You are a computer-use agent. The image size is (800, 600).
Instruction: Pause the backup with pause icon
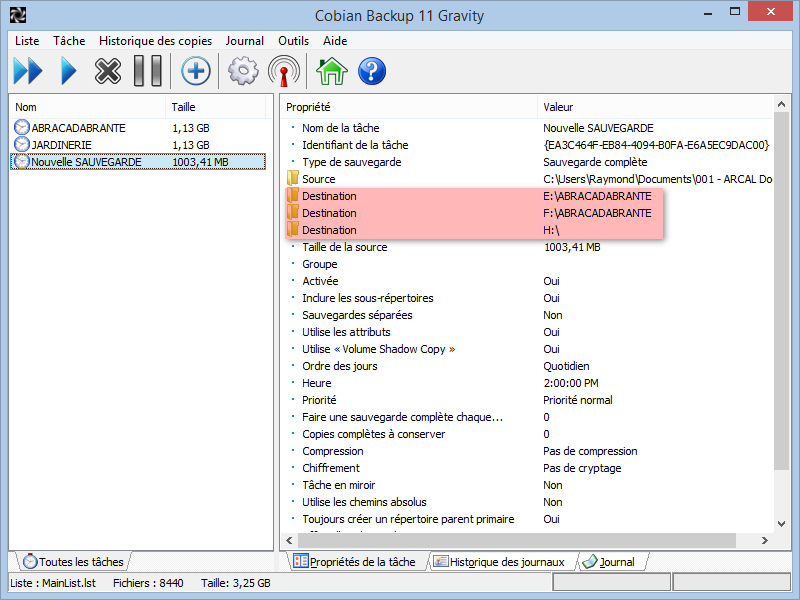(147, 71)
